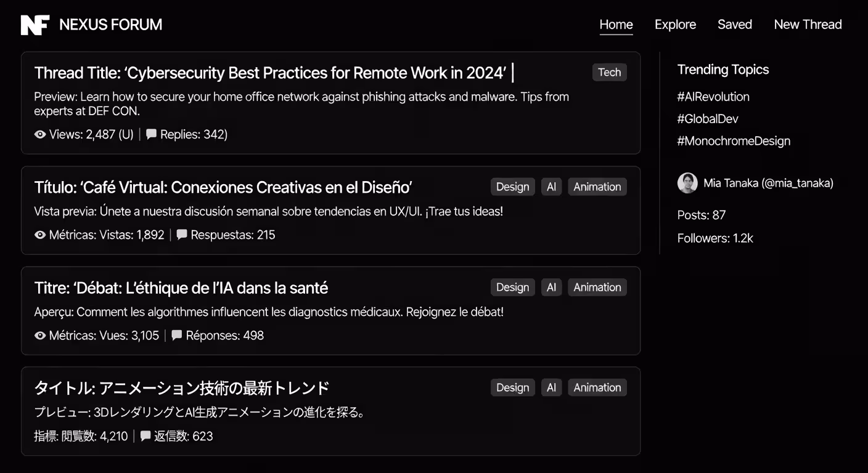Image resolution: width=868 pixels, height=473 pixels.
Task: Click the Animation tag on Café Virtual thread
Action: (x=597, y=186)
